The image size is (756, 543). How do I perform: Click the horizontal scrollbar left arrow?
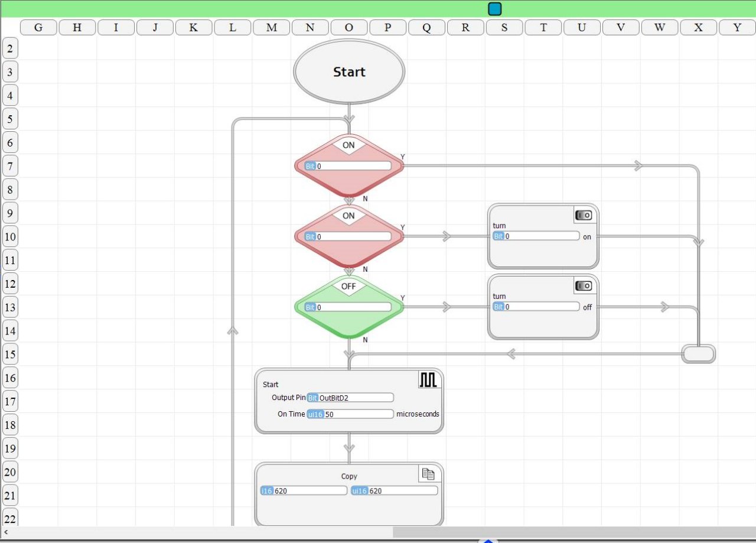click(x=6, y=532)
